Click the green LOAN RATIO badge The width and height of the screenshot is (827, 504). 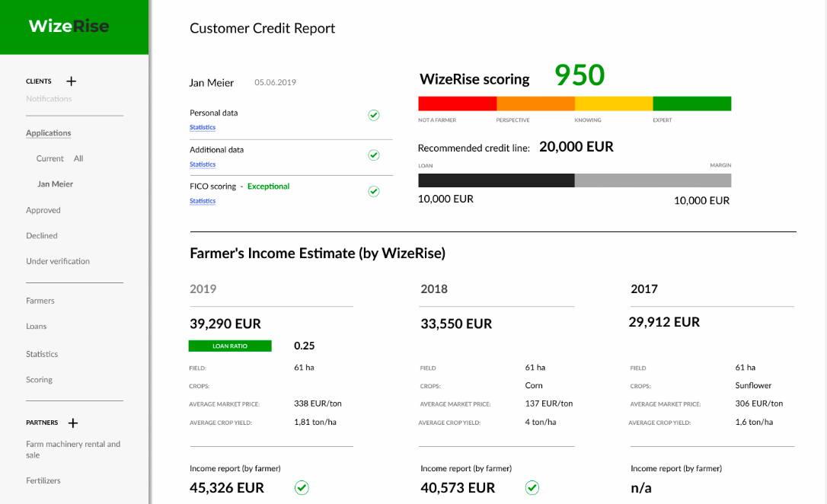(230, 346)
